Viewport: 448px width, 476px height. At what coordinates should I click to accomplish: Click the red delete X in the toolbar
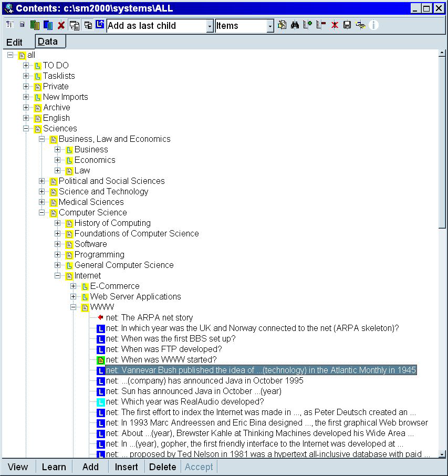pos(61,25)
